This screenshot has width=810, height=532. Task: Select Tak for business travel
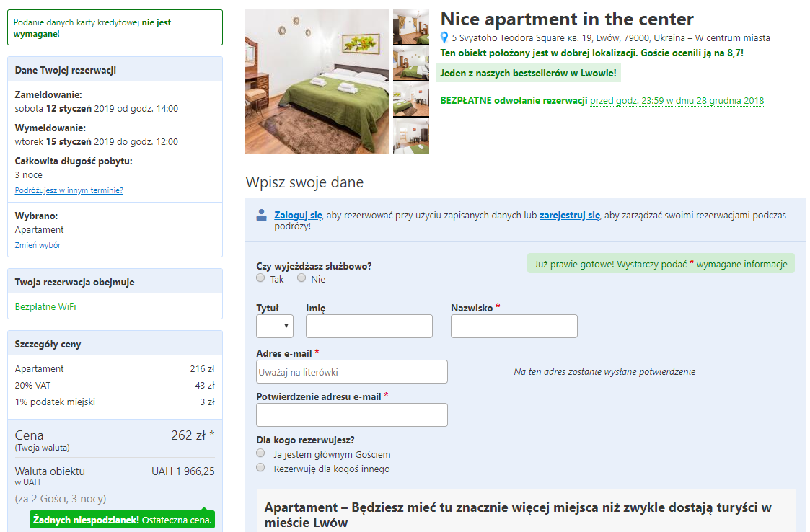point(260,278)
